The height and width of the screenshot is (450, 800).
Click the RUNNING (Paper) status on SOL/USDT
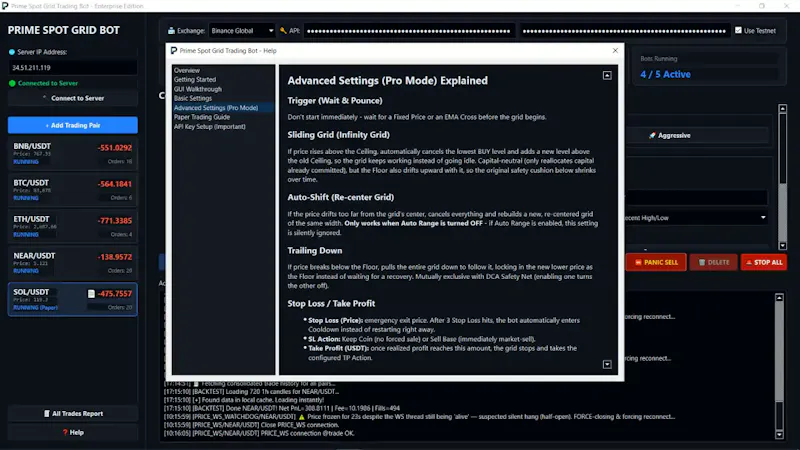pos(35,308)
